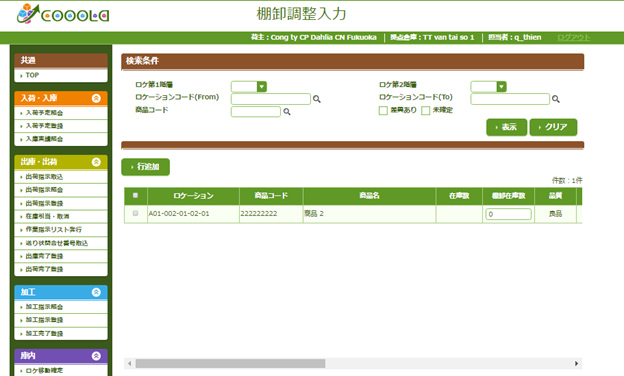Open the ロケ第1階層 dropdown
The image size is (624, 376).
(249, 86)
